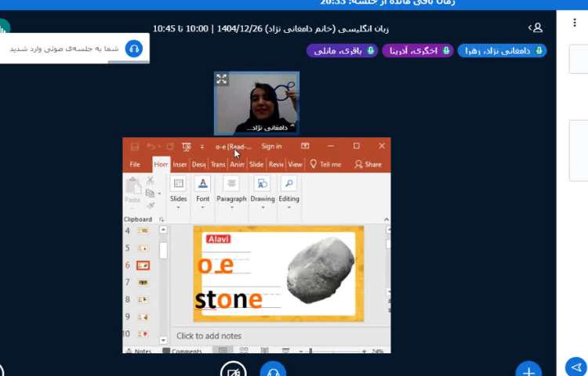
Task: Select the Format Painter brush icon
Action: (x=151, y=205)
